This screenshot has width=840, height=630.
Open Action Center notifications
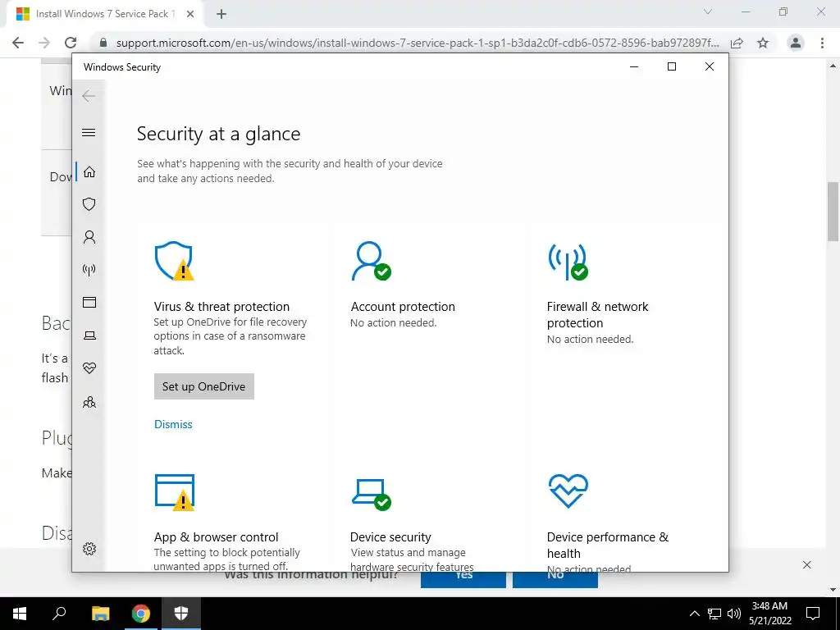point(813,614)
